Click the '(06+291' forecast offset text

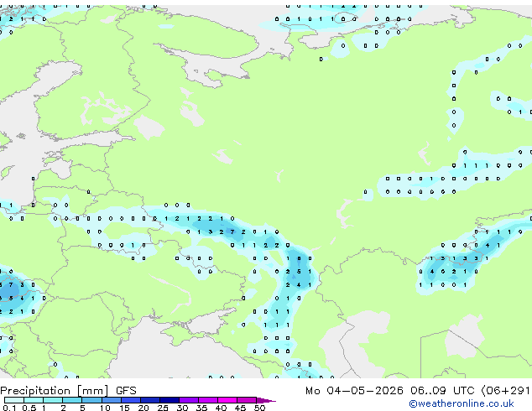pos(506,391)
